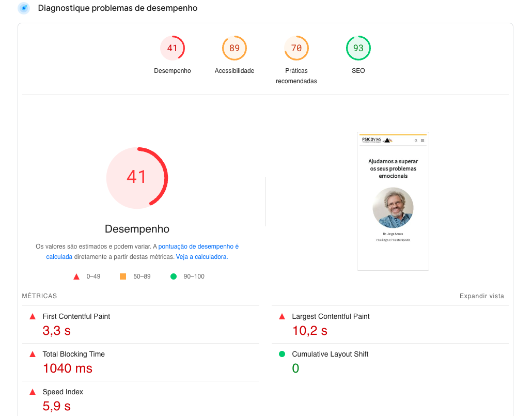This screenshot has height=416, width=532.
Task: Jump to the Acessibilidade section label
Action: (234, 71)
